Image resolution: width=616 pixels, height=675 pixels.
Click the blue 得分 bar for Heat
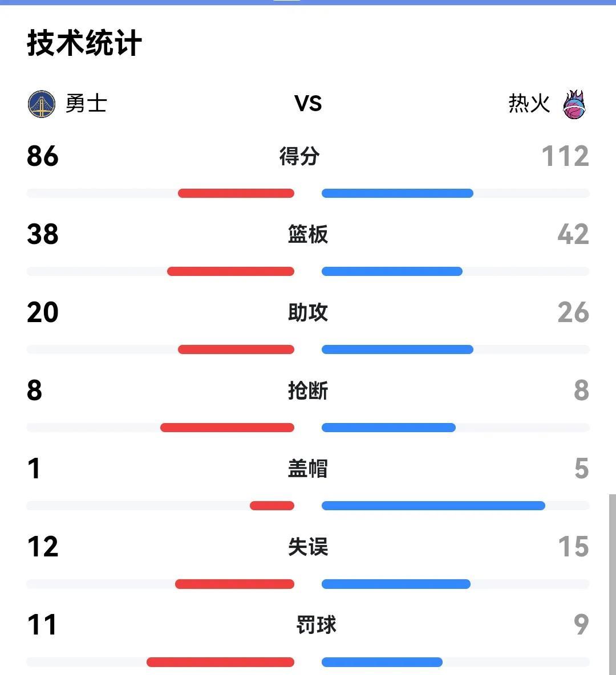tap(397, 193)
